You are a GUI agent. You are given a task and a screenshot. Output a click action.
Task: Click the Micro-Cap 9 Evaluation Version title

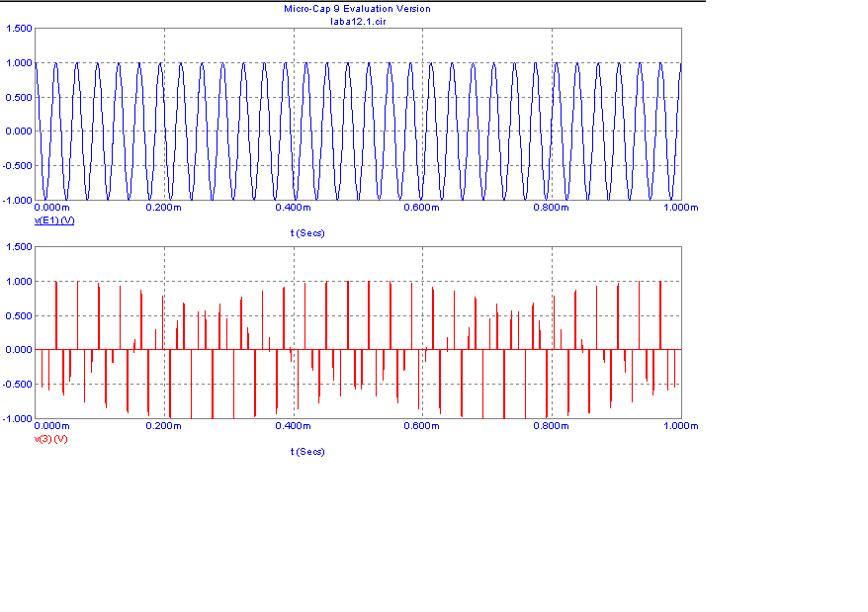(357, 9)
